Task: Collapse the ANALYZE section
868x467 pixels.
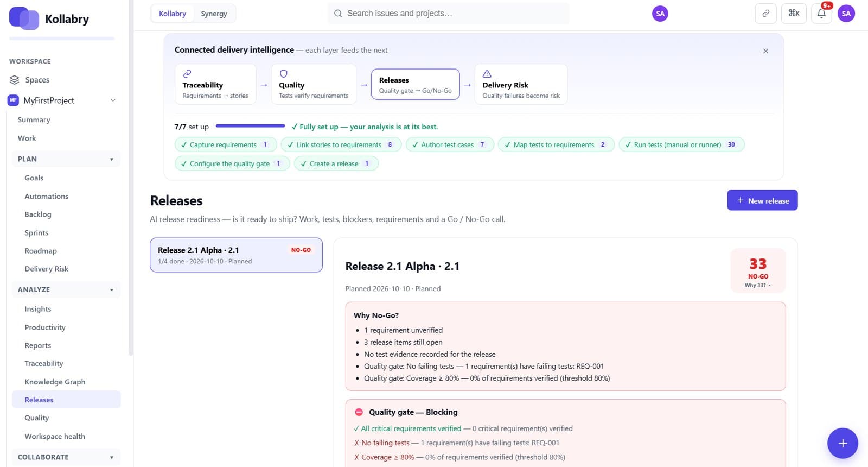Action: [66, 289]
